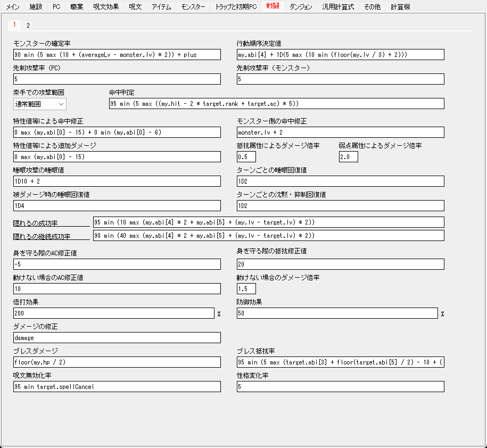Go to the アイテム tab
Screen dimensions: 487x448
point(161,6)
